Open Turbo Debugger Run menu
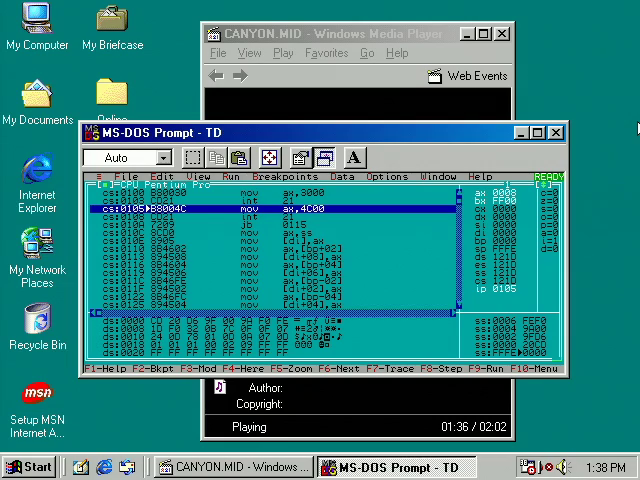Viewport: 640px width, 480px height. coord(231,177)
